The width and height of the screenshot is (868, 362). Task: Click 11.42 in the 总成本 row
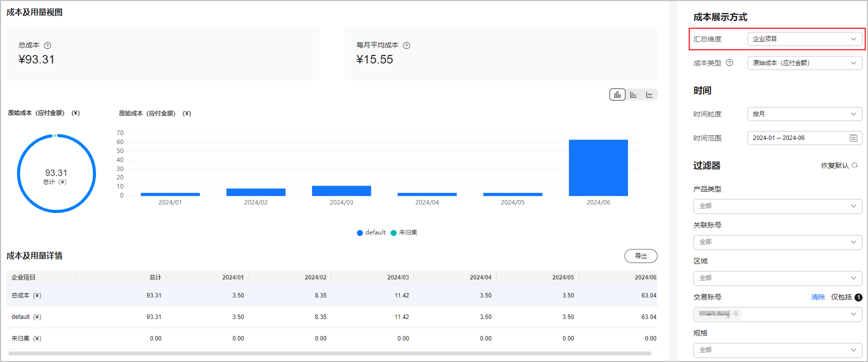pos(401,295)
